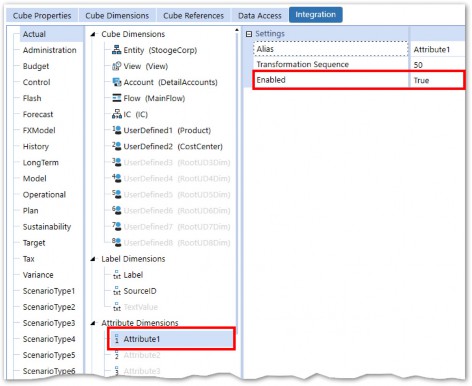Select the LongTerm scenario type
The width and height of the screenshot is (472, 386).
[x=41, y=162]
